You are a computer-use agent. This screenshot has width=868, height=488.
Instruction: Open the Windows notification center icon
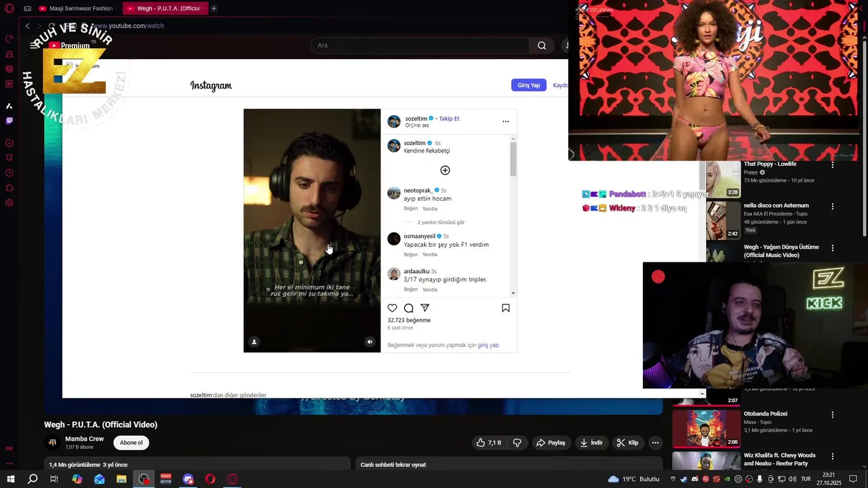pyautogui.click(x=853, y=479)
